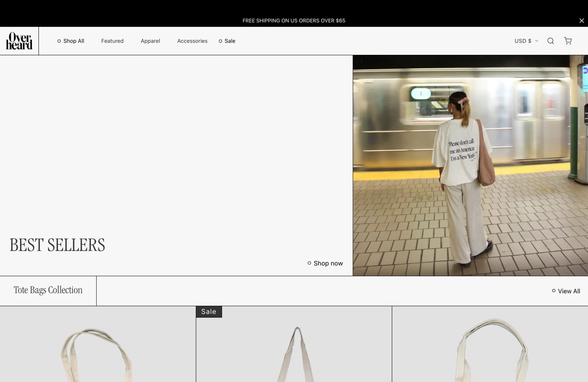Viewport: 588px width, 382px height.
Task: Click the BEST SELLERS heading
Action: coord(57,245)
